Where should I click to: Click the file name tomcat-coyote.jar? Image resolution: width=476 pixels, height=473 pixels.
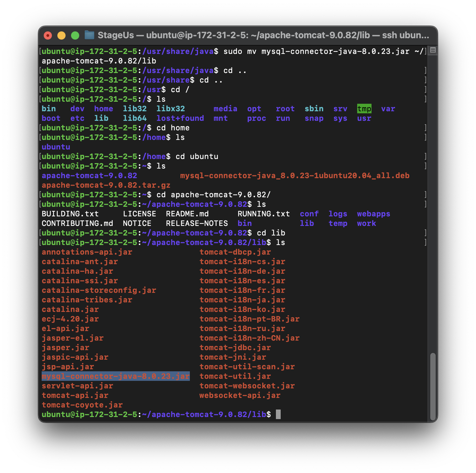82,405
